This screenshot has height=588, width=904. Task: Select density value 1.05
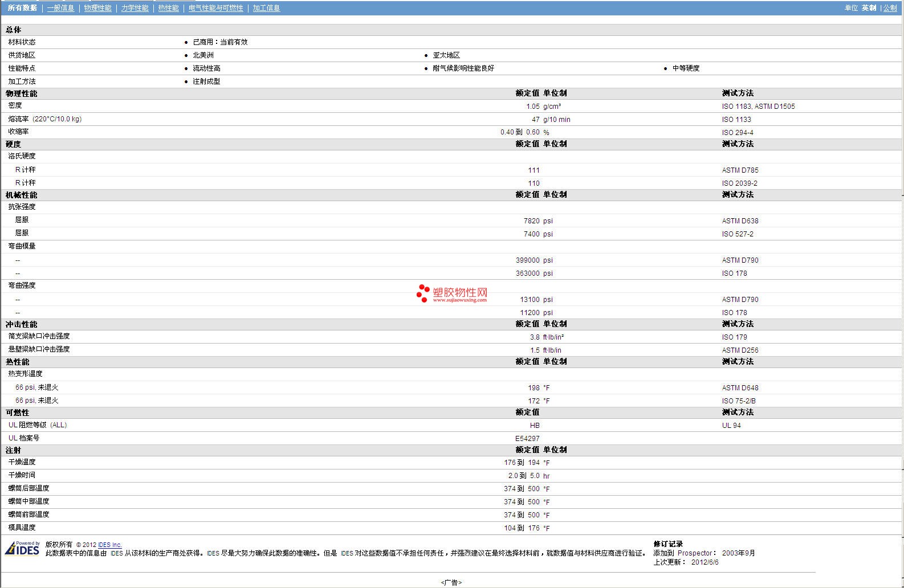coord(533,107)
